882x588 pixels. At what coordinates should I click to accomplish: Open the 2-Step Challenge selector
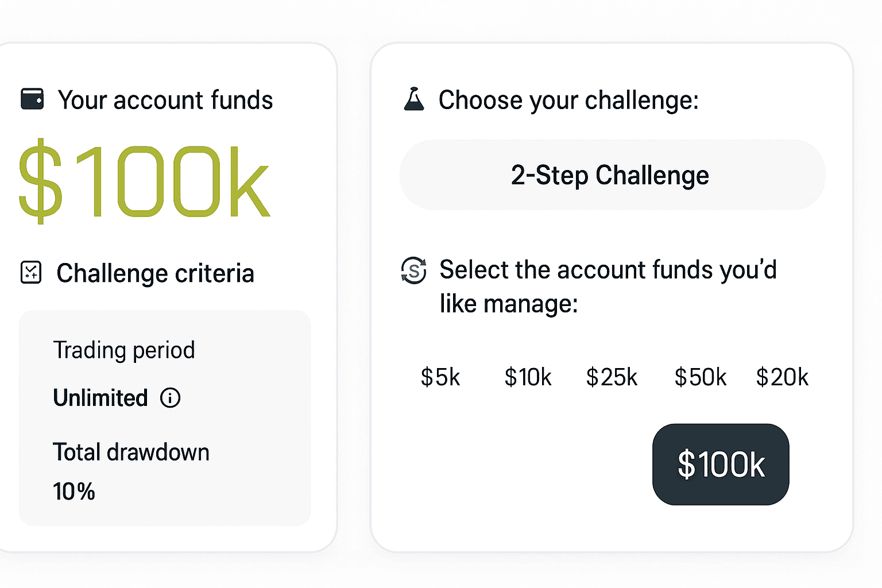click(612, 175)
